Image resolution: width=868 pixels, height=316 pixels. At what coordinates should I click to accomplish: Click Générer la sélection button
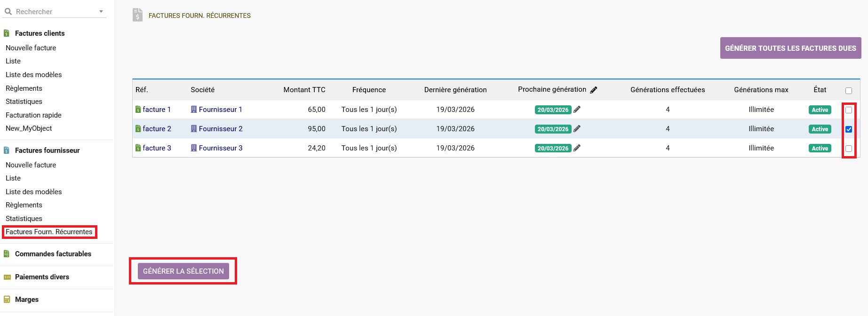pyautogui.click(x=183, y=271)
